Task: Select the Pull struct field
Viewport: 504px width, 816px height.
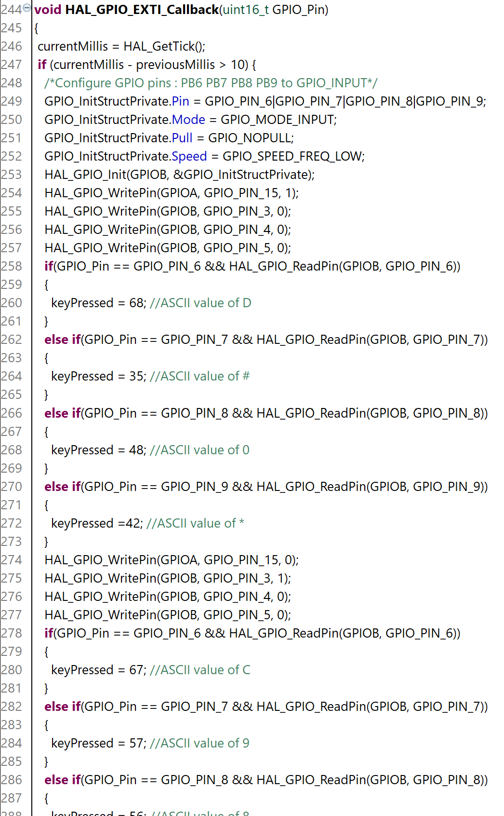Action: click(182, 138)
